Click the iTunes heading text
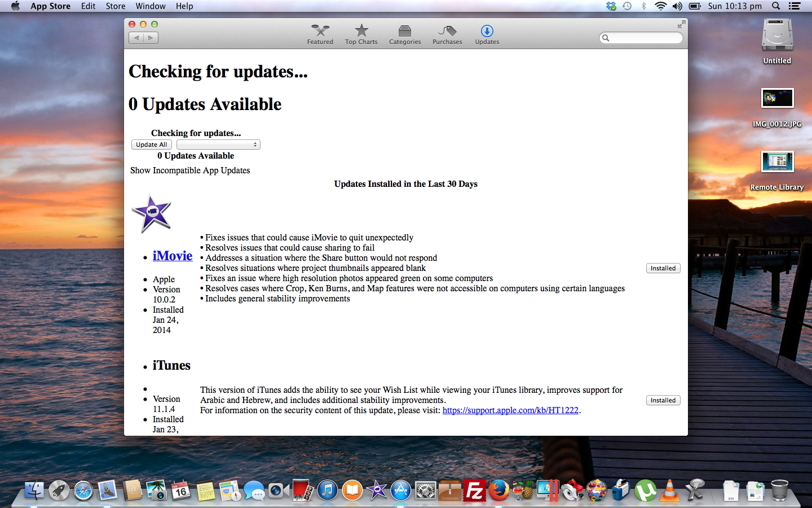 [x=171, y=365]
